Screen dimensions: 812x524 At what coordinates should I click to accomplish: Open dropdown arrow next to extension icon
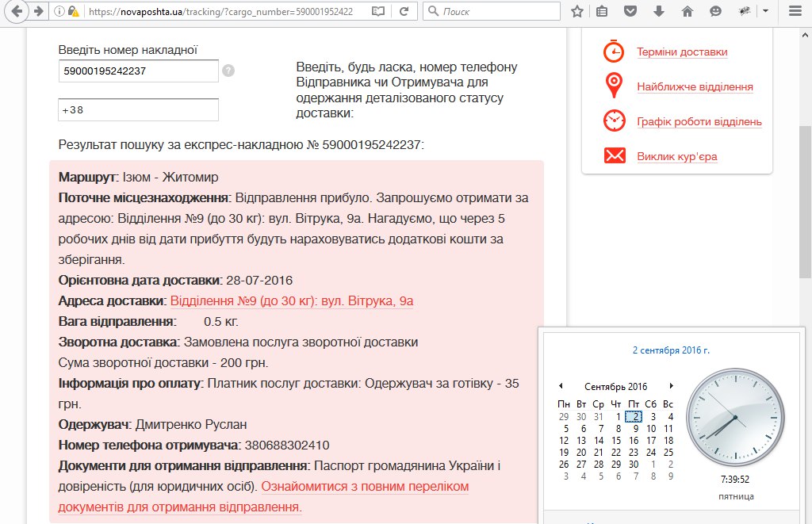click(765, 11)
